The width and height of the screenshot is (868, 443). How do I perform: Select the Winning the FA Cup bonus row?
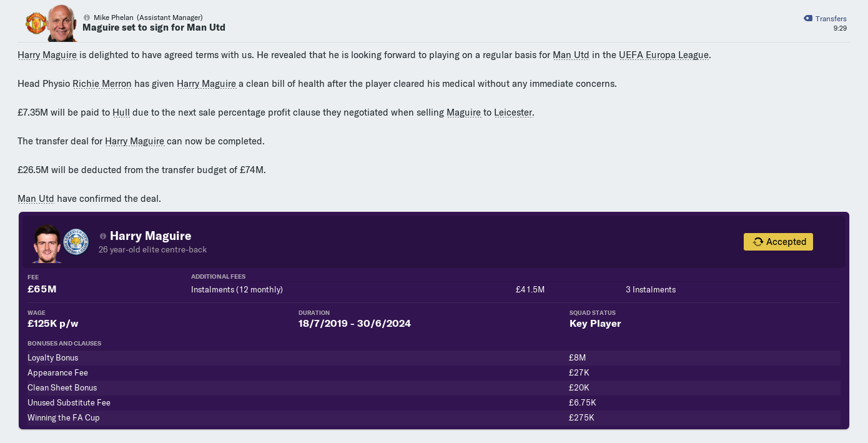[434, 418]
